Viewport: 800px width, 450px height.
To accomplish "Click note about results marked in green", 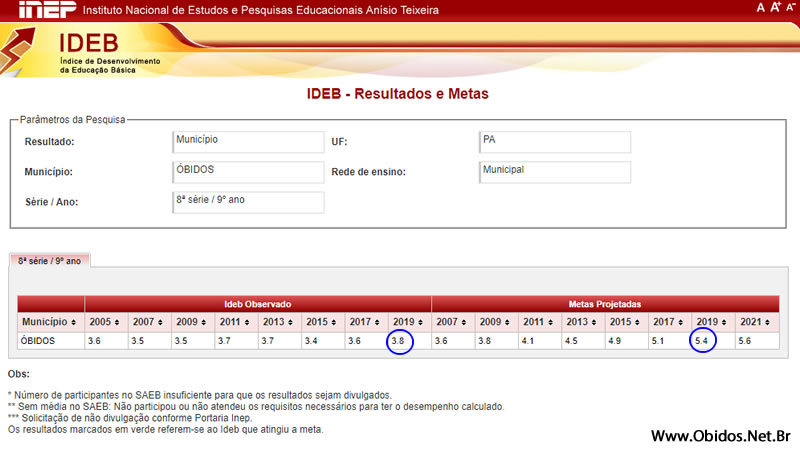I will (165, 430).
